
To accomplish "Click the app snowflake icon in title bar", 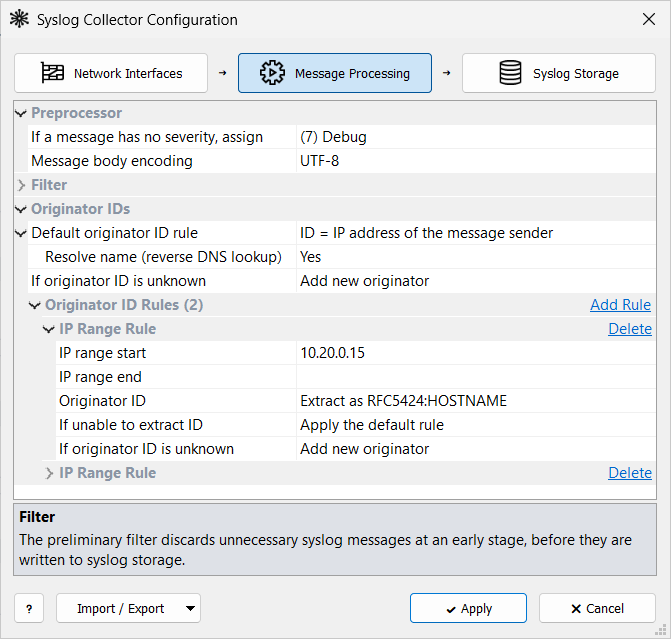I will click(19, 19).
